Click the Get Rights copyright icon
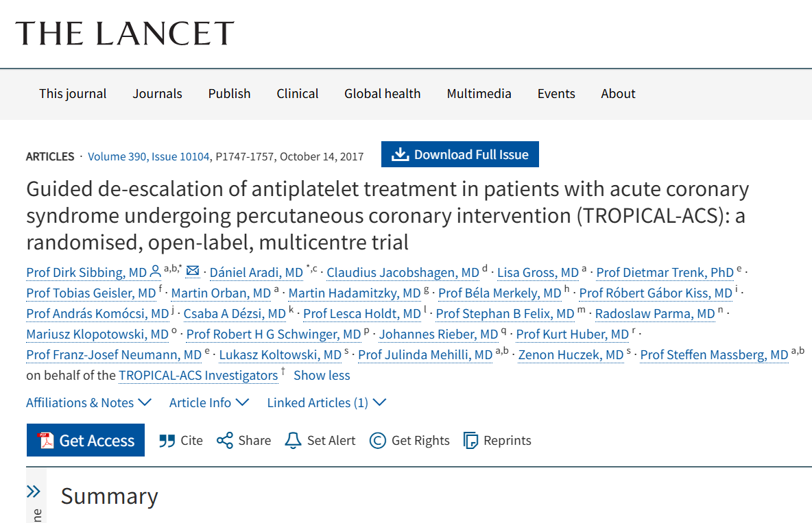 point(378,440)
